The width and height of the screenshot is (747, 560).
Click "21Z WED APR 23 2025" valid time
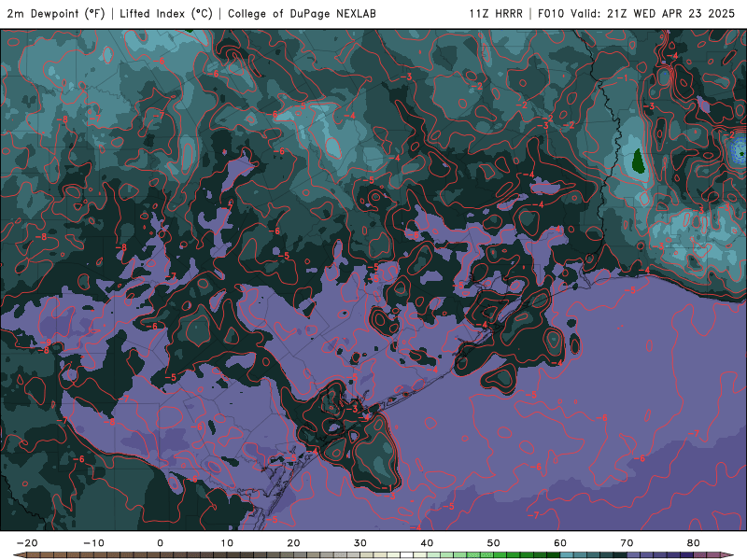[670, 13]
